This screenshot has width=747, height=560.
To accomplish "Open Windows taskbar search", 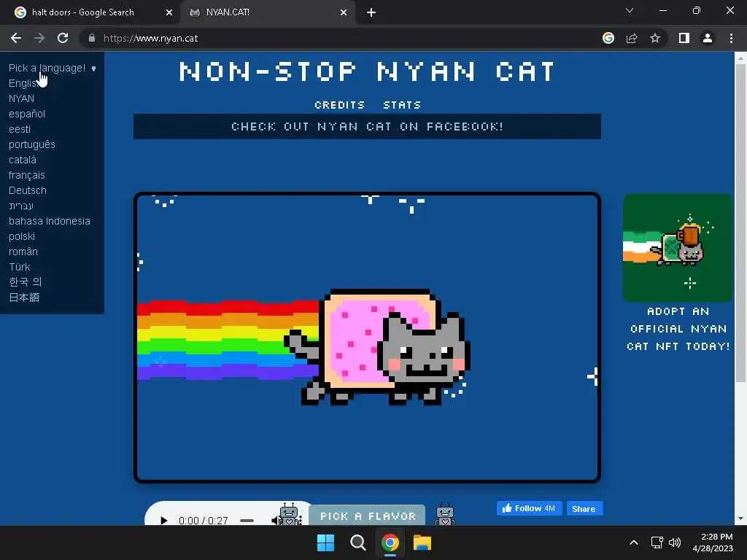I will (x=357, y=542).
